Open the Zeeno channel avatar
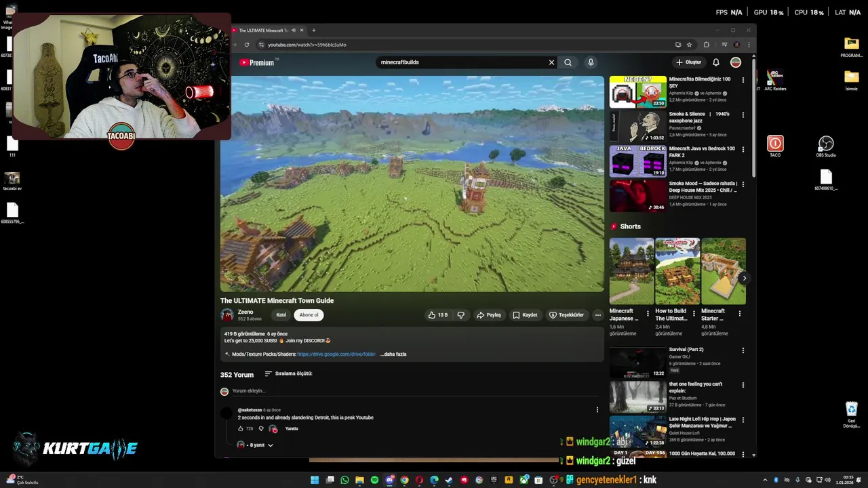 coord(227,315)
